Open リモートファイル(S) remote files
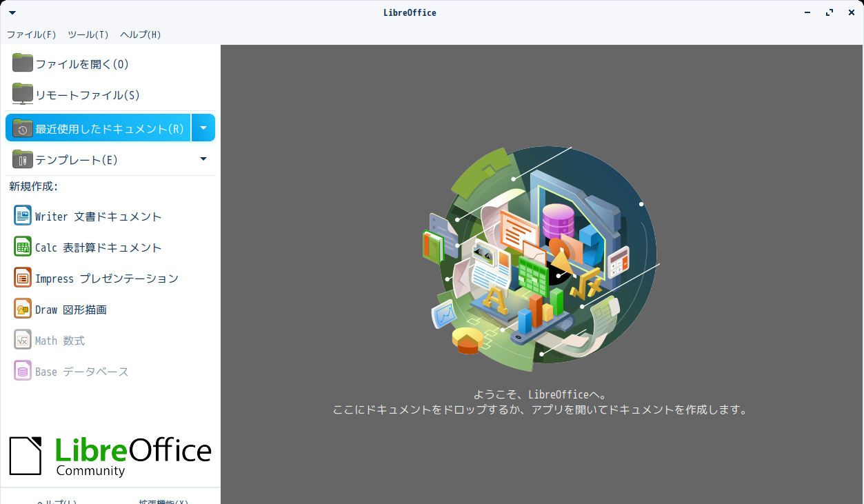 pyautogui.click(x=110, y=95)
